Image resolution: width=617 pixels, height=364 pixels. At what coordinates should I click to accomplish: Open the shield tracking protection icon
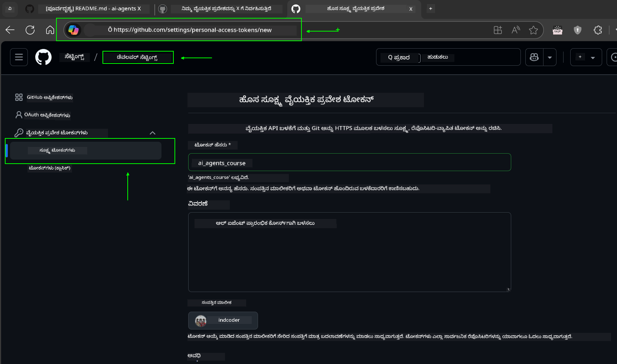(x=577, y=30)
